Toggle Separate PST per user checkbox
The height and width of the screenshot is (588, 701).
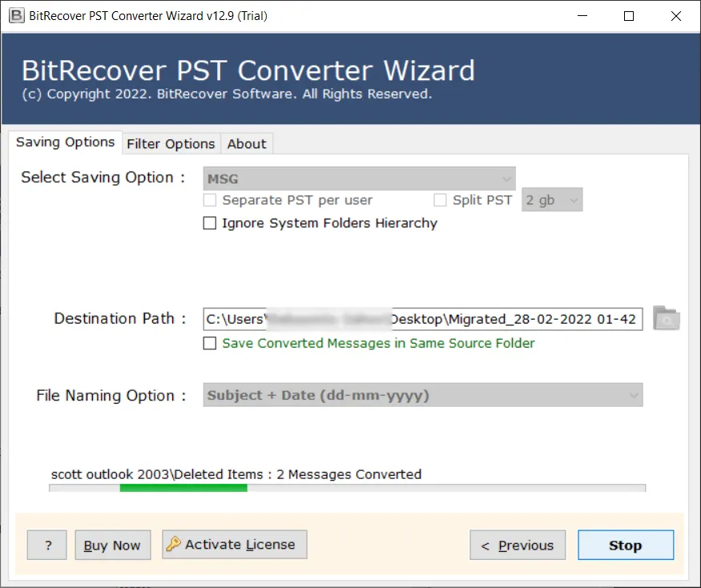point(210,200)
